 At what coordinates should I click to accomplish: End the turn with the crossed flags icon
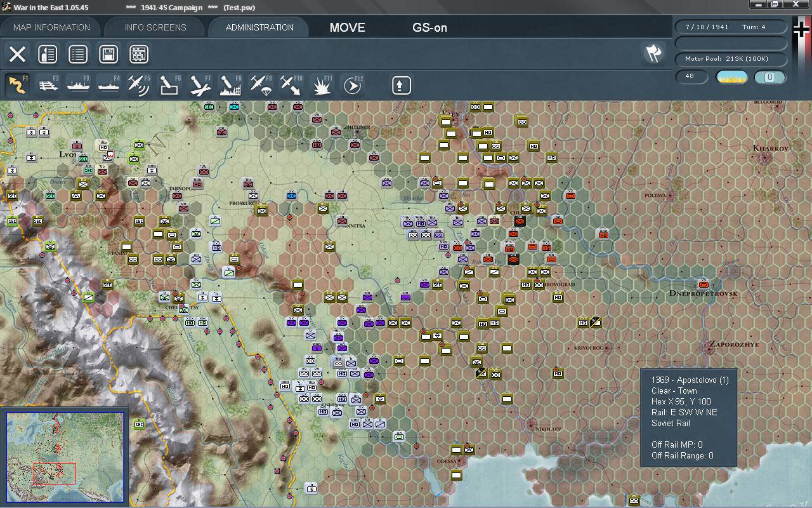653,53
